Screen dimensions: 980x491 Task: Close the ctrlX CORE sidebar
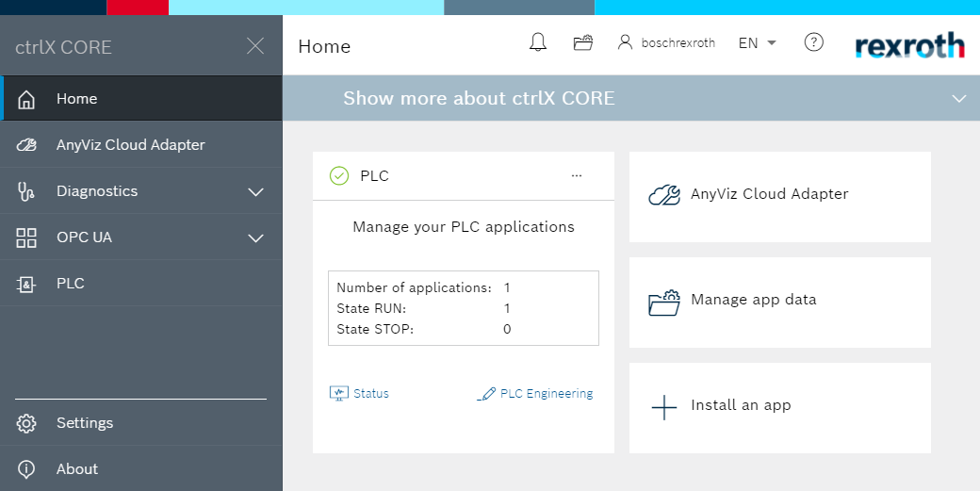(x=254, y=46)
